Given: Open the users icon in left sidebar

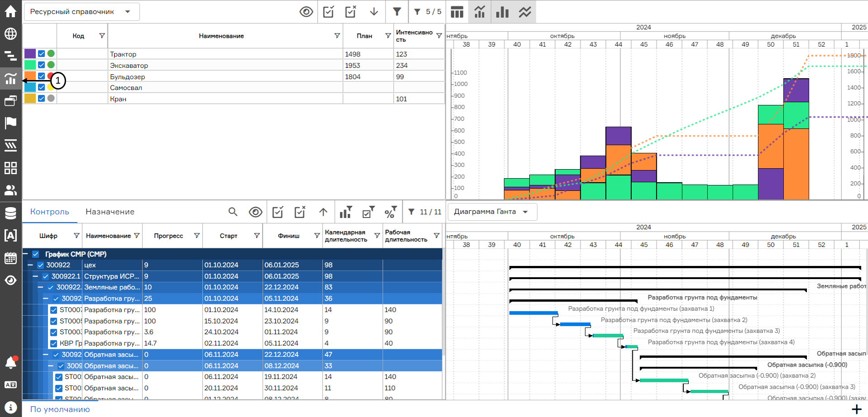Looking at the screenshot, I should click(10, 190).
